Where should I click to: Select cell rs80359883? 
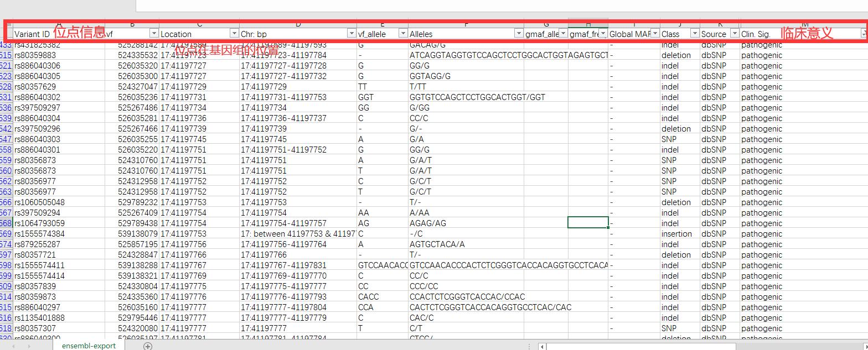59,55
